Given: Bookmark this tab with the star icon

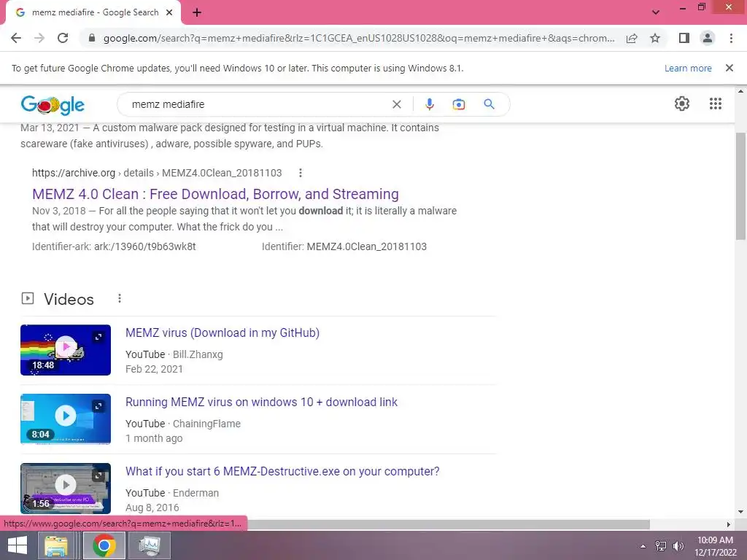Looking at the screenshot, I should pyautogui.click(x=655, y=38).
